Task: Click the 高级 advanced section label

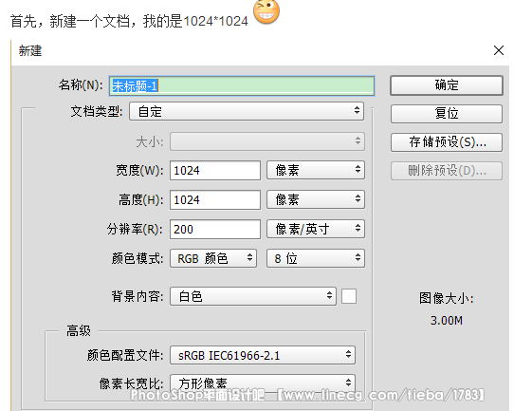Action: point(79,330)
